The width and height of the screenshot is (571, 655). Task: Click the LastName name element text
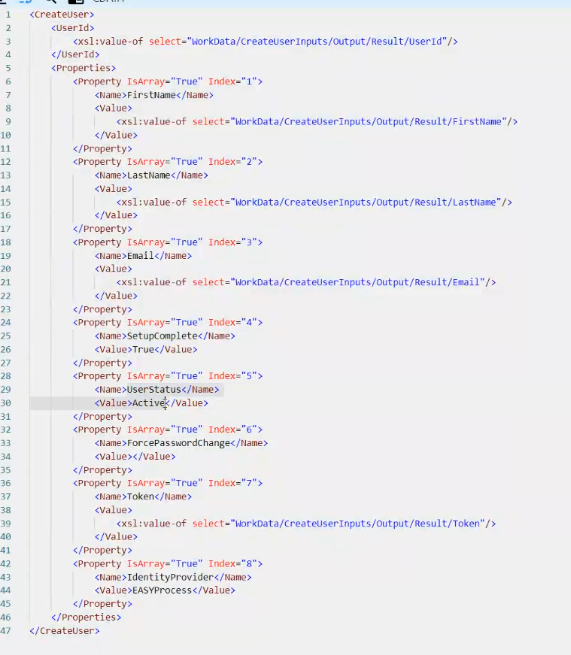click(x=149, y=175)
